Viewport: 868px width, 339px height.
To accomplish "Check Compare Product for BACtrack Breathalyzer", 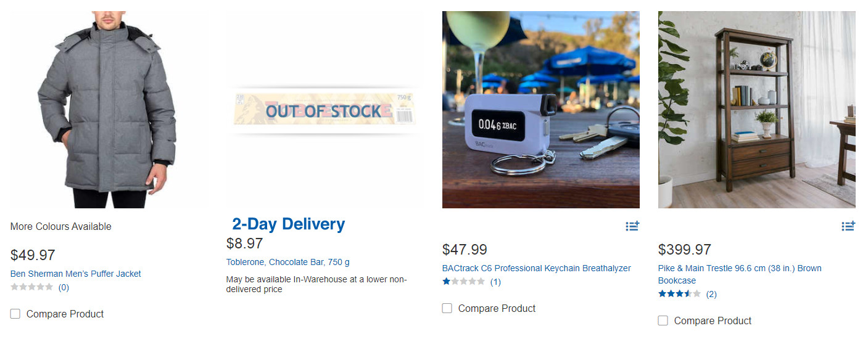I will pyautogui.click(x=447, y=308).
